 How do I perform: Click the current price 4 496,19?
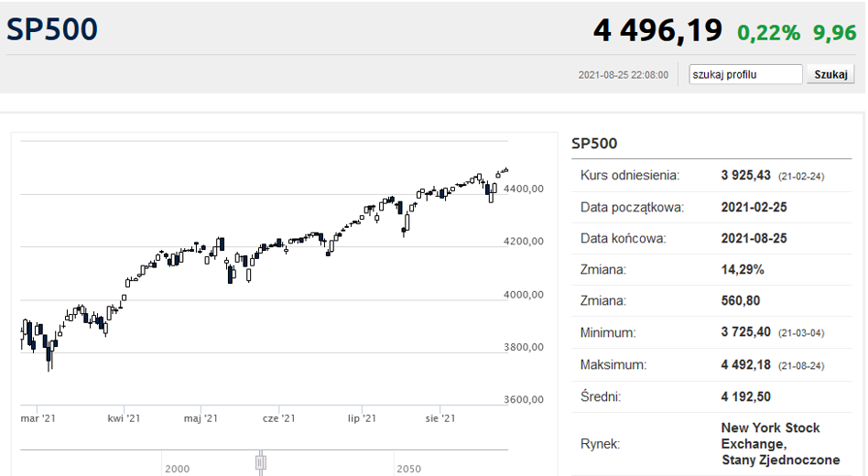point(657,31)
